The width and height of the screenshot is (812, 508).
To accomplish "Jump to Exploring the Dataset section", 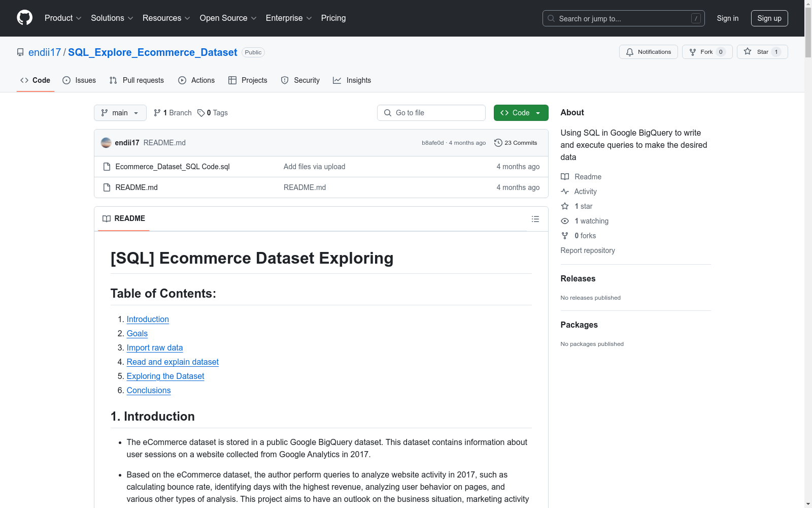I will point(165,376).
